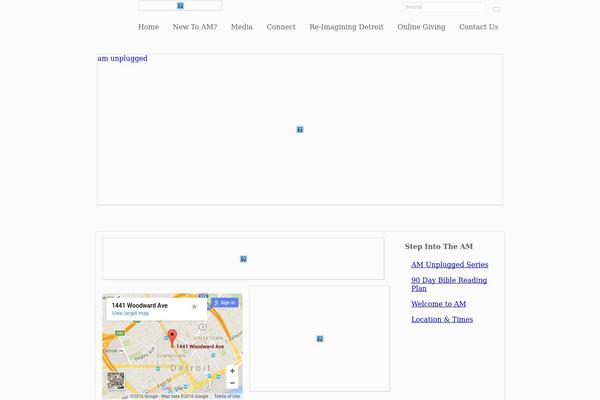The height and width of the screenshot is (400, 600).
Task: Click the 1441 Woodward Ave title in map card
Action: point(140,305)
